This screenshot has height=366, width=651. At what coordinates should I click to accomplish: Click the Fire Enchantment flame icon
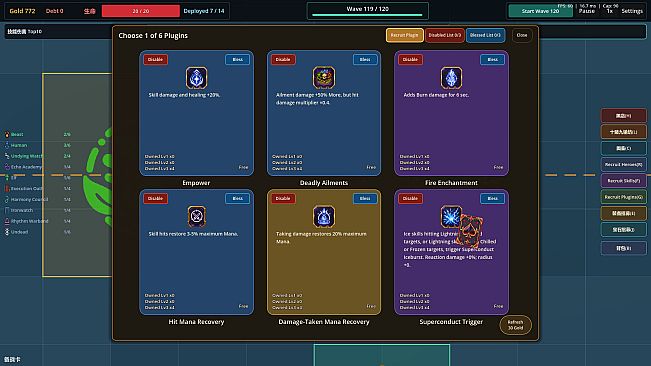pyautogui.click(x=451, y=78)
